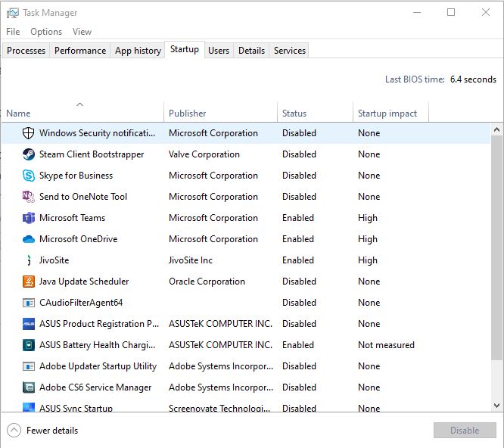Select the Windows Security notificati... row name

click(x=97, y=133)
